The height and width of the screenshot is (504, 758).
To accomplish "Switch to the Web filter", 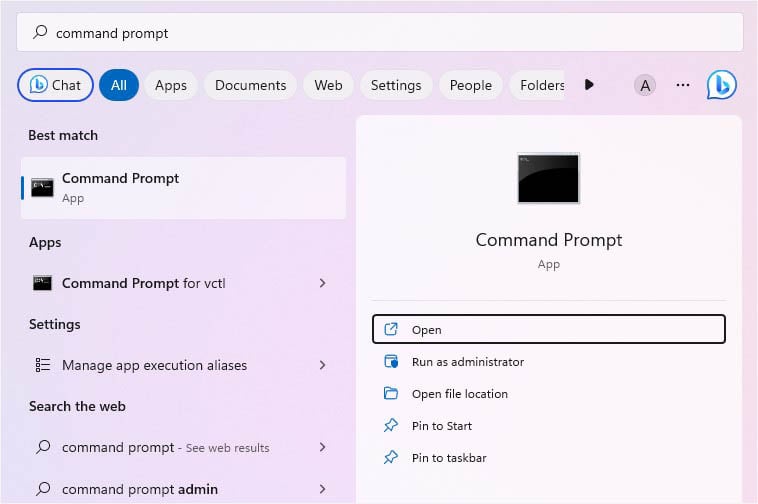I will pyautogui.click(x=328, y=85).
